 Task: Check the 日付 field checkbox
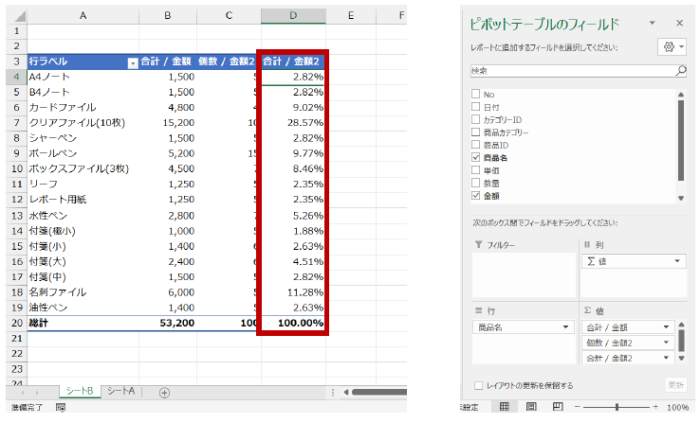click(x=476, y=106)
